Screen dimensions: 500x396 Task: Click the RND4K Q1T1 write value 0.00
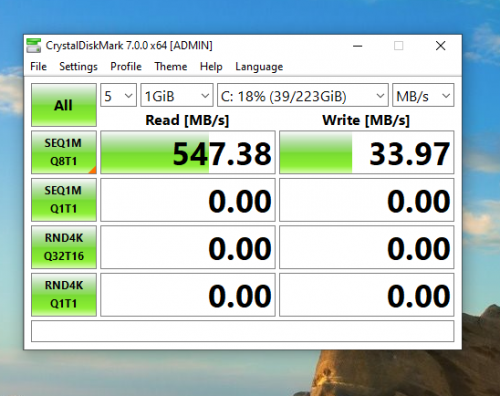367,295
